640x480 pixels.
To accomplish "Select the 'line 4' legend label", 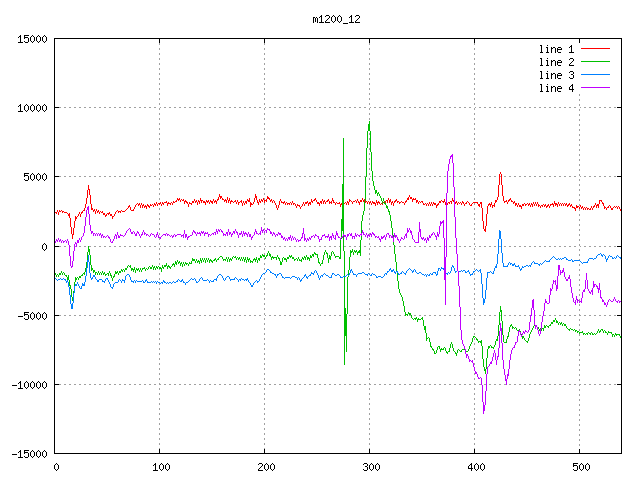I will [557, 88].
